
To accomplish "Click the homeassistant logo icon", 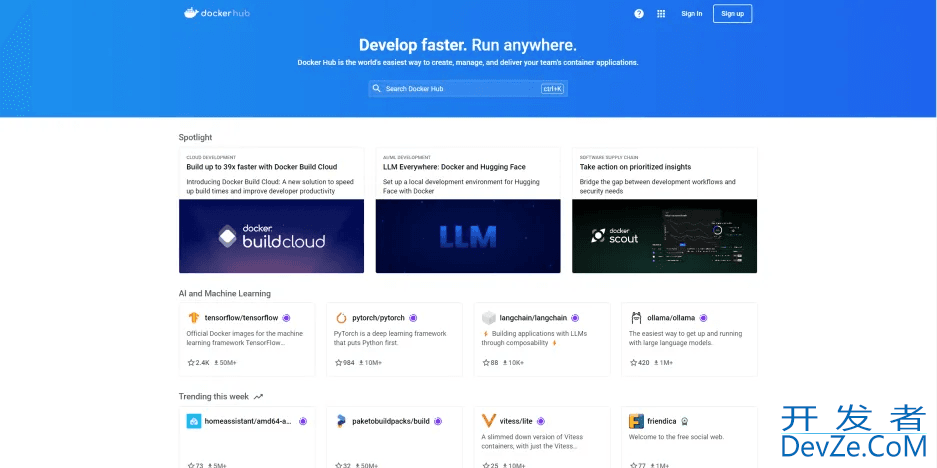I will [194, 421].
